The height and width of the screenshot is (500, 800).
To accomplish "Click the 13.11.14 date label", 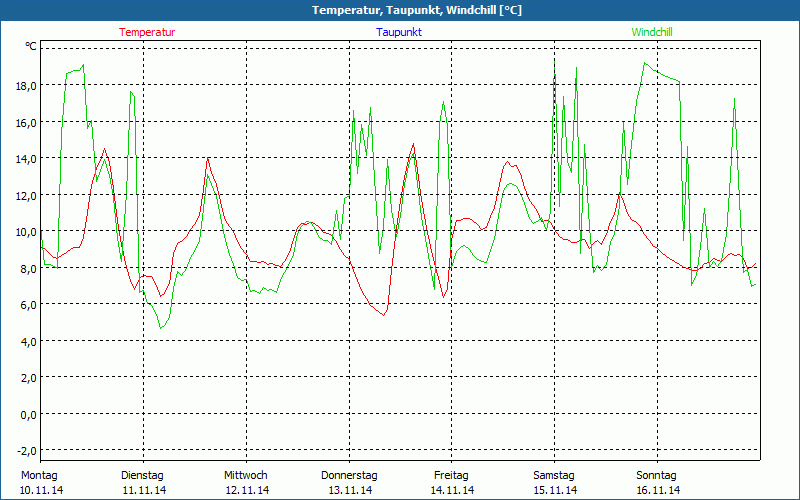I will click(x=350, y=490).
